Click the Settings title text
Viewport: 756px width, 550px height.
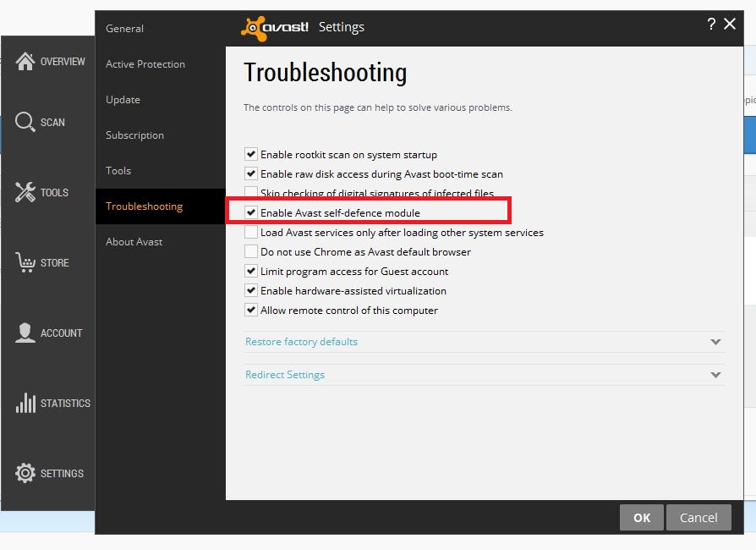pos(342,27)
